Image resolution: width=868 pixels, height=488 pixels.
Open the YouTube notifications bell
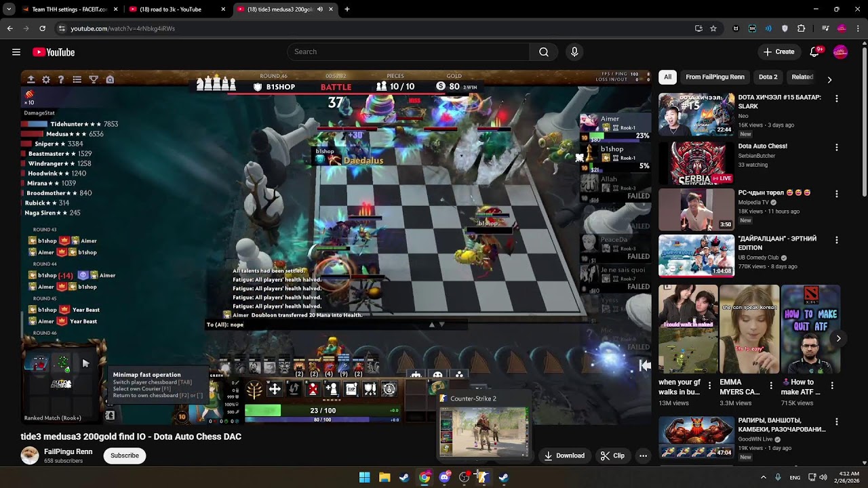tap(815, 52)
